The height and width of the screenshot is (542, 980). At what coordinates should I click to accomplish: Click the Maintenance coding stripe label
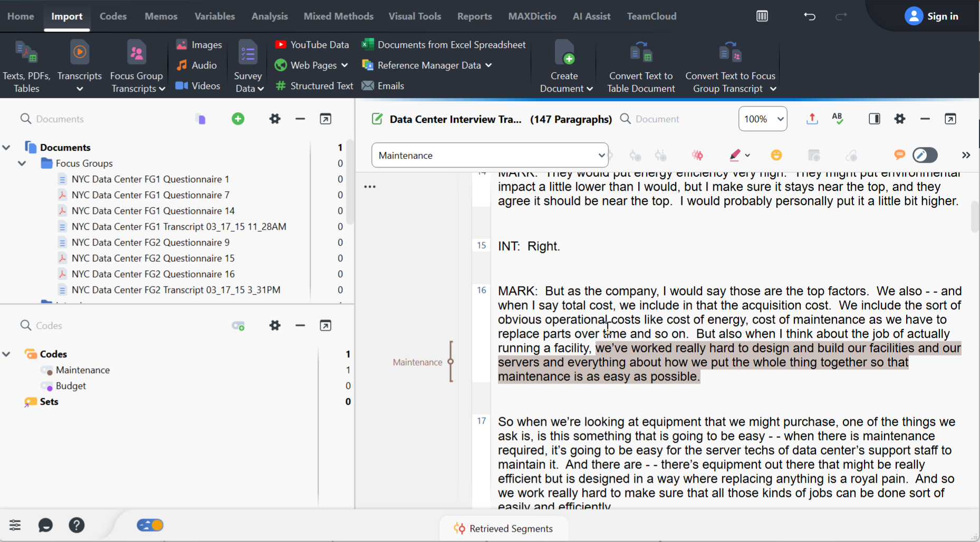point(417,362)
